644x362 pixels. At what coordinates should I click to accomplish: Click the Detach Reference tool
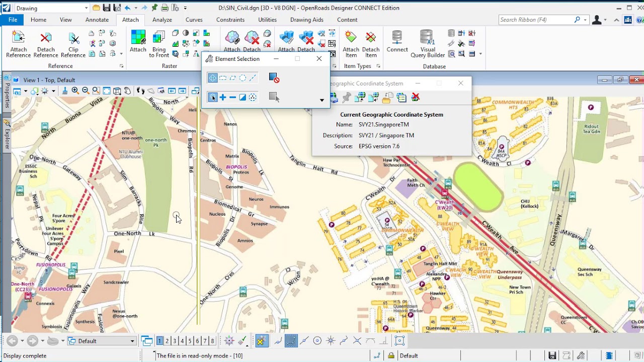tap(46, 44)
